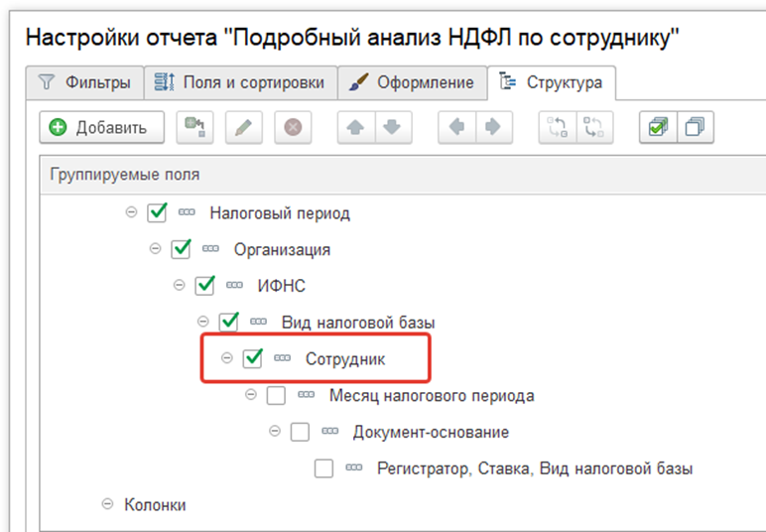The height and width of the screenshot is (532, 766).
Task: Click the check all boxes icon
Action: click(x=658, y=127)
